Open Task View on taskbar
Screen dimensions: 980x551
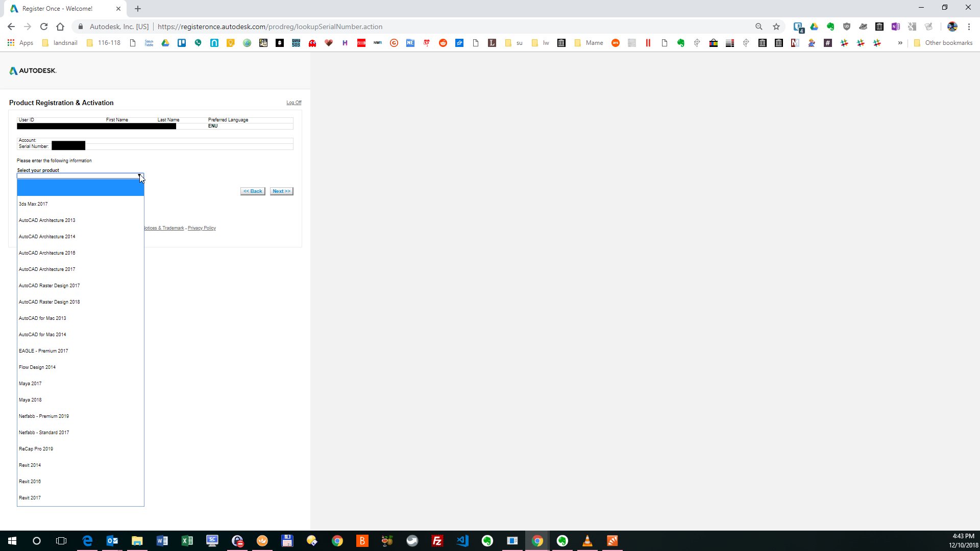point(61,541)
